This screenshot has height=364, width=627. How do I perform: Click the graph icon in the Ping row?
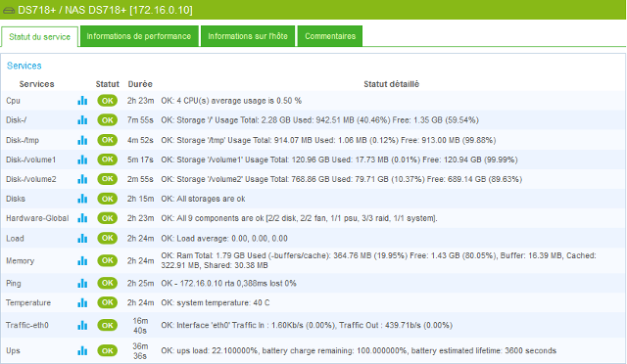(82, 284)
